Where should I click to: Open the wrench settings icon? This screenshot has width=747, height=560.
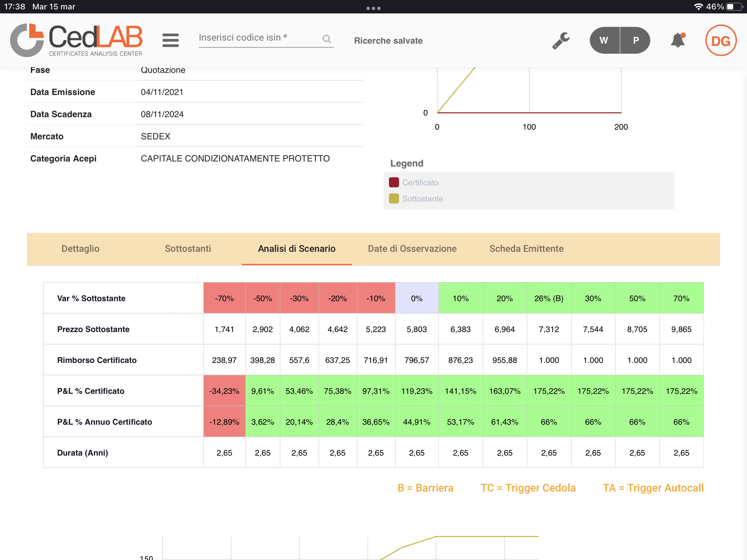(561, 41)
